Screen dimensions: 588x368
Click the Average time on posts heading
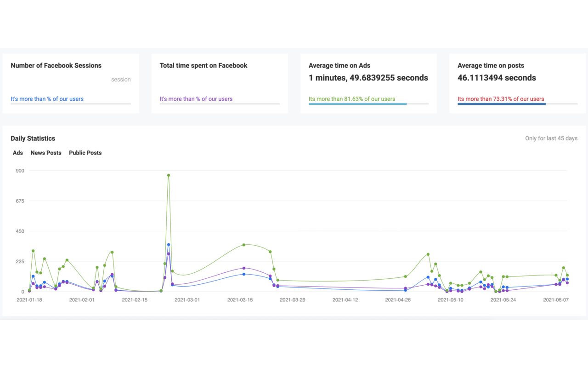[491, 66]
